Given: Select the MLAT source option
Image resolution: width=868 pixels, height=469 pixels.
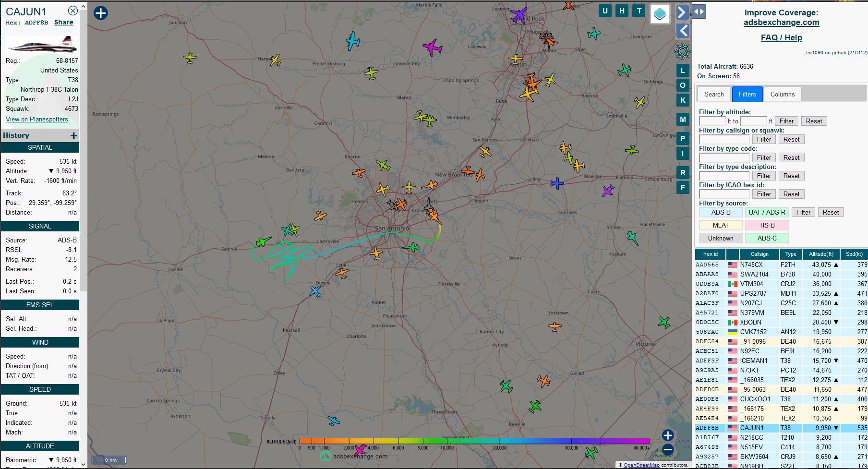Looking at the screenshot, I should [x=721, y=225].
